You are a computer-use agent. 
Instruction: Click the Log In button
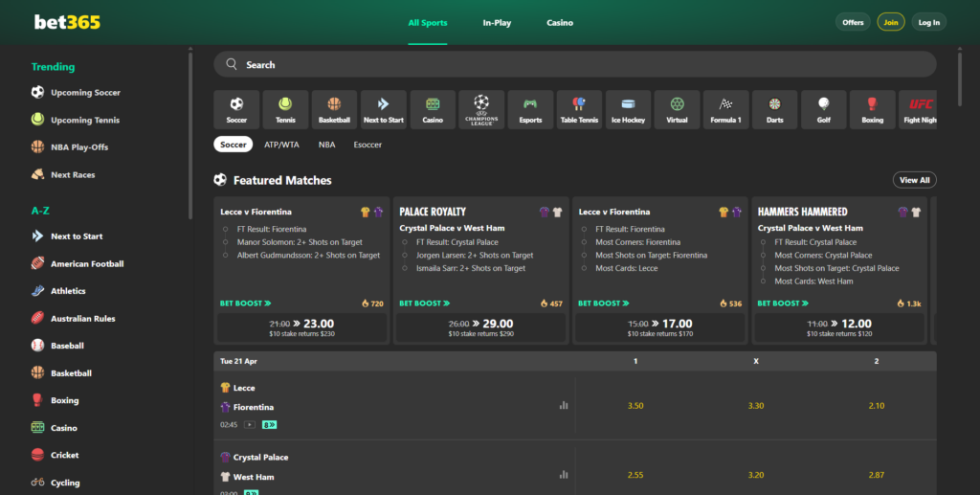pos(928,22)
